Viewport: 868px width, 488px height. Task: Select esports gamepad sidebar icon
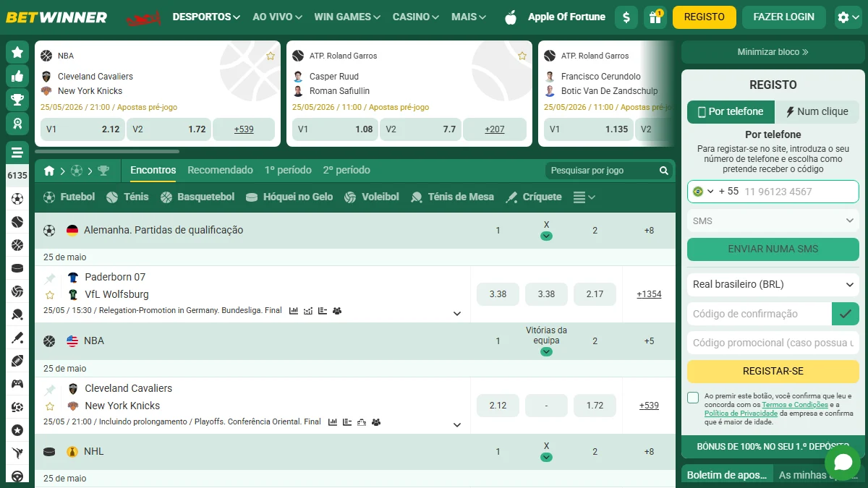[x=17, y=384]
